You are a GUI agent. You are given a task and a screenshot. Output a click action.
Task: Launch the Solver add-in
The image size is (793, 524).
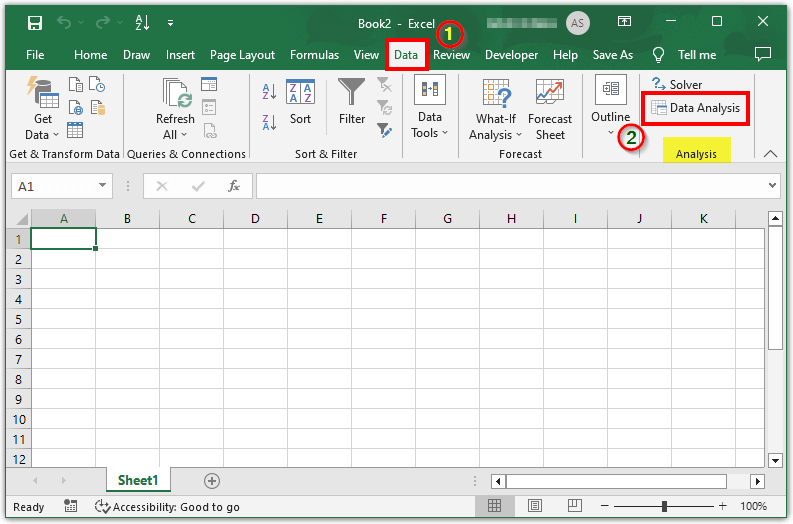(677, 84)
